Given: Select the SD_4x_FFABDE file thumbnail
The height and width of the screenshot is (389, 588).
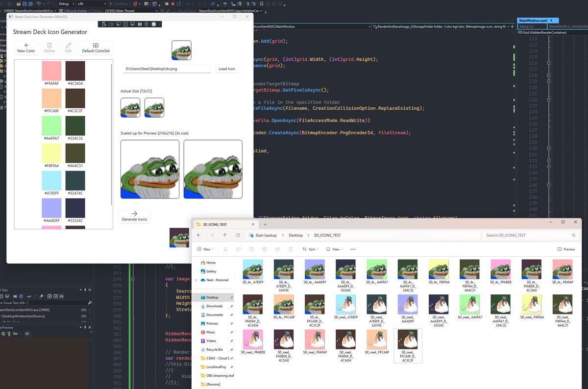Looking at the screenshot, I should coord(501,269).
